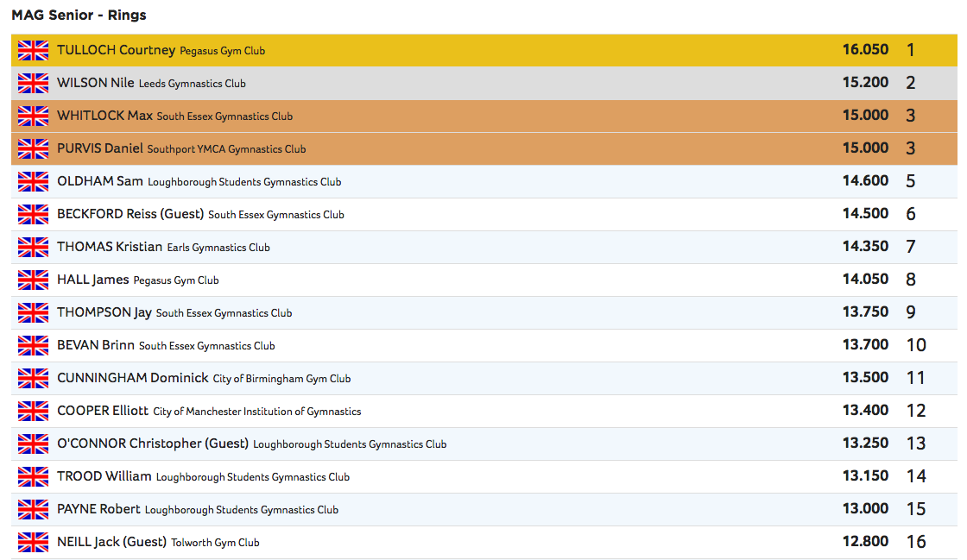Viewport: 967px width, 560px height.
Task: Click the flag icon beside COOPER Elliott
Action: click(33, 411)
